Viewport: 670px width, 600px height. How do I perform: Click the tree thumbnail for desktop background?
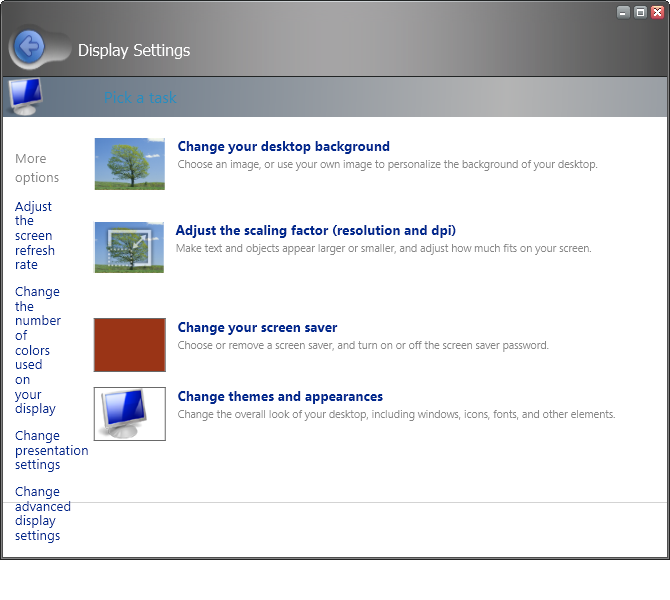click(x=129, y=164)
